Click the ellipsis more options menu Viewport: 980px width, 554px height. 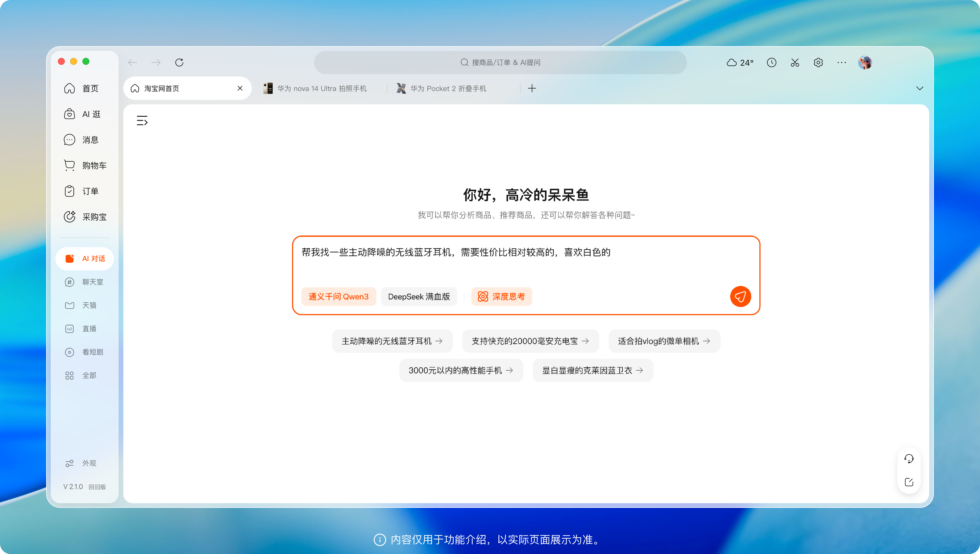click(x=842, y=62)
